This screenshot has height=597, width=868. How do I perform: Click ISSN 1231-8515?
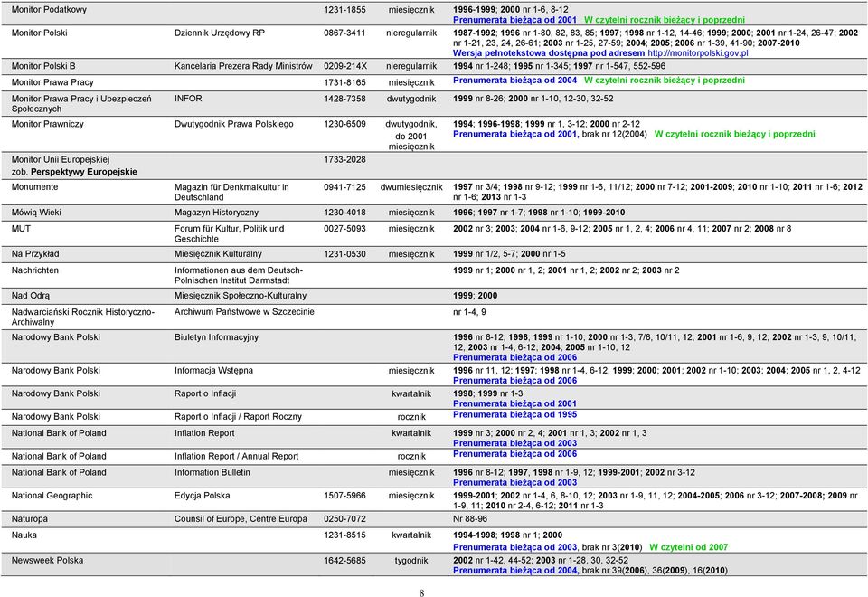point(344,535)
